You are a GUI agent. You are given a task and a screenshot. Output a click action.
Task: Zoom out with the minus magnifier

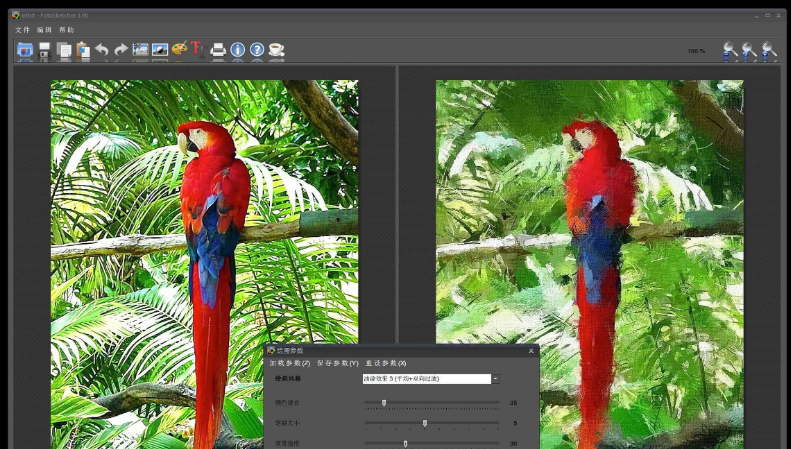tap(730, 50)
